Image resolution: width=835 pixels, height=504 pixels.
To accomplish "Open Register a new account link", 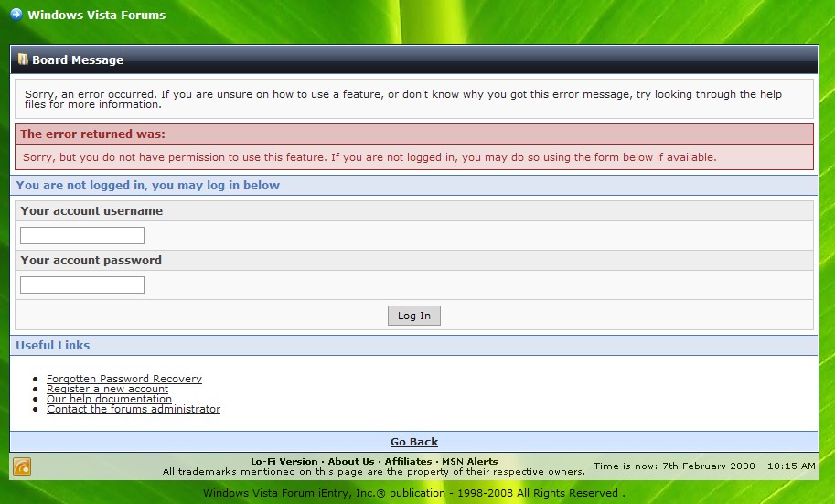I will [x=107, y=389].
